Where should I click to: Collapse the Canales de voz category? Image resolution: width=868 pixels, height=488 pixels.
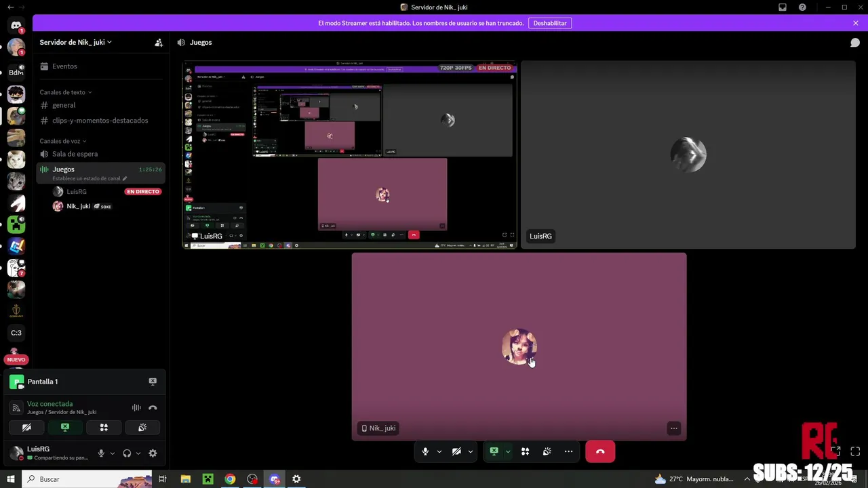click(x=62, y=141)
